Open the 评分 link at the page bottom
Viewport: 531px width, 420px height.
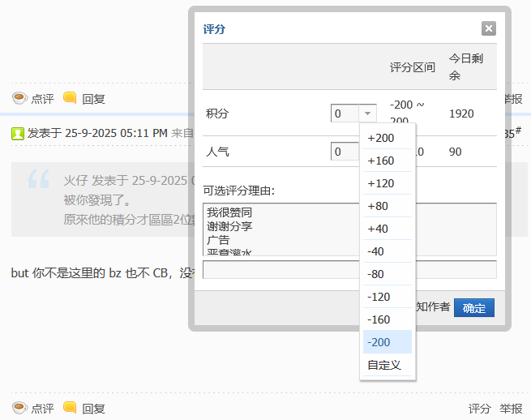(x=480, y=409)
